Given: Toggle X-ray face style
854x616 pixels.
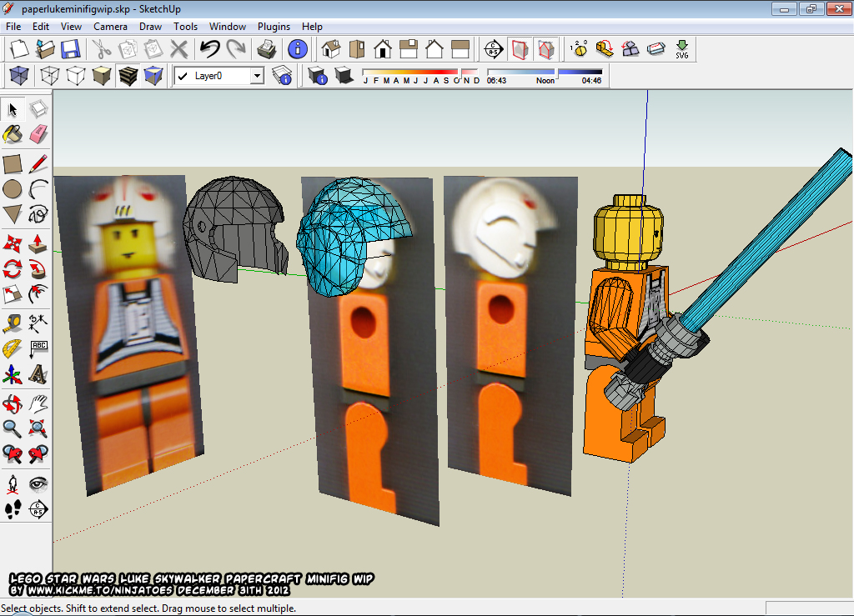Looking at the screenshot, I should [19, 76].
